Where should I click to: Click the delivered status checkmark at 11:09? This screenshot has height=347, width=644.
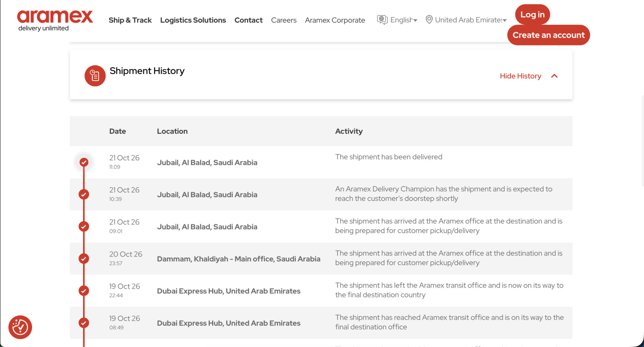84,162
